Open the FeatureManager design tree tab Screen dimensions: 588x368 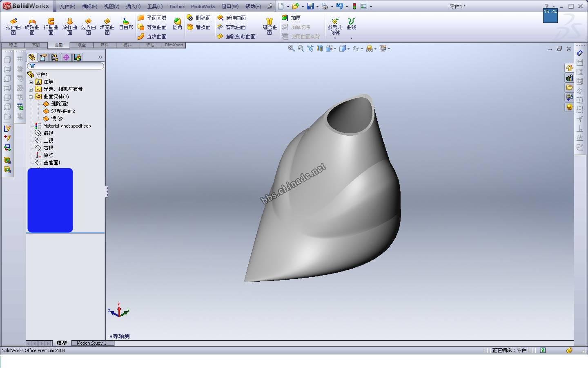pos(32,57)
